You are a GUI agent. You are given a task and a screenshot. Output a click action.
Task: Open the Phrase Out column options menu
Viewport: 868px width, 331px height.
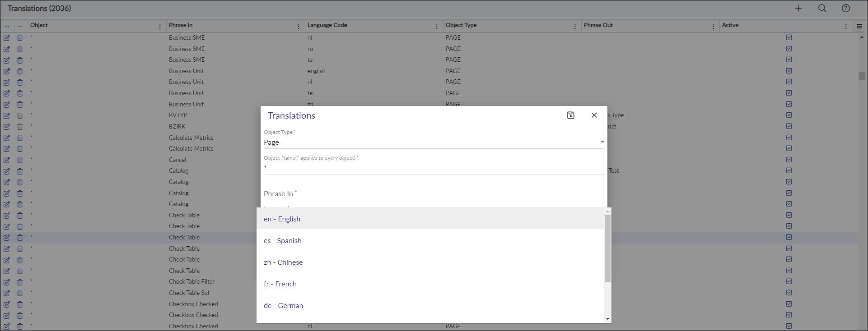[713, 27]
